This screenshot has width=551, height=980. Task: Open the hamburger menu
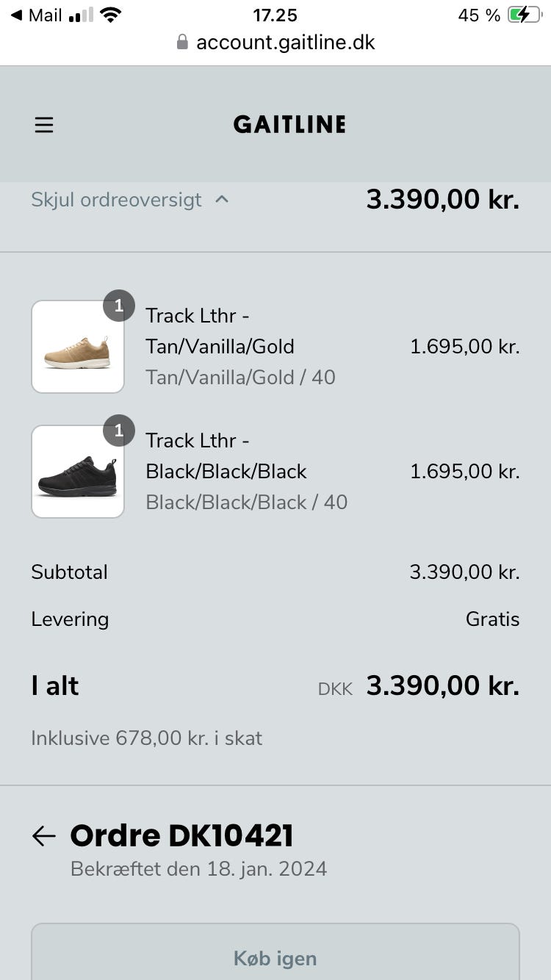point(44,125)
